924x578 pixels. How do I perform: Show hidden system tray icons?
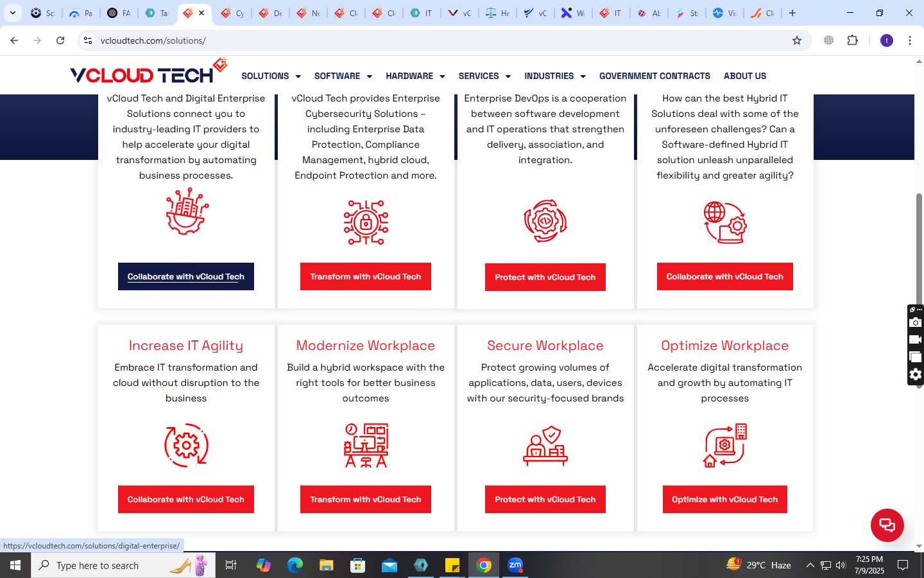pos(810,565)
